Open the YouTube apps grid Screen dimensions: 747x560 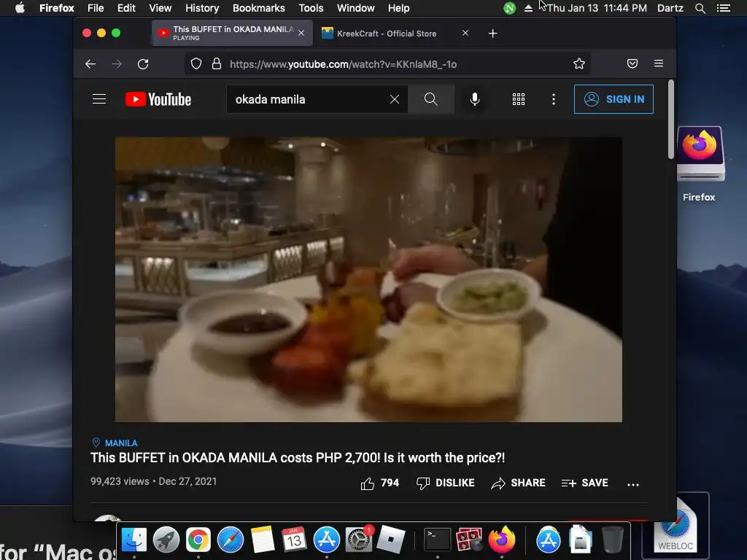(519, 99)
